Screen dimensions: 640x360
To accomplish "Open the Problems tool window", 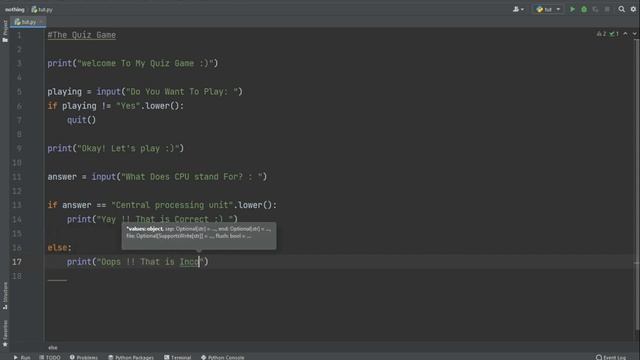I will pyautogui.click(x=84, y=357).
